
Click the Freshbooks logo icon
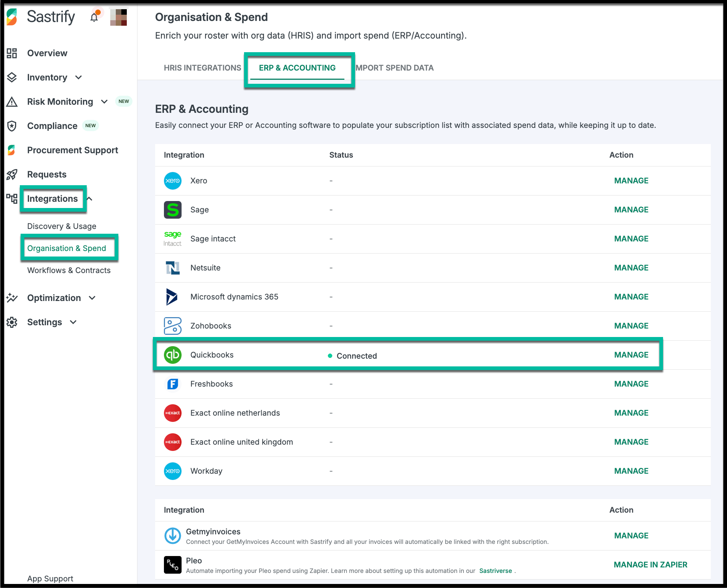tap(173, 384)
